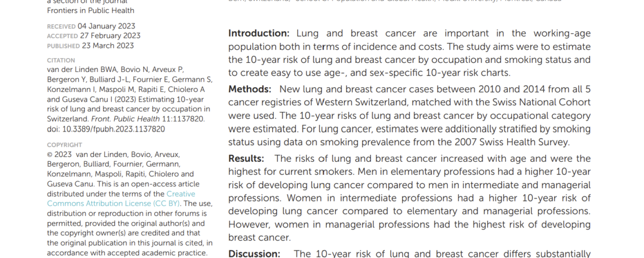The height and width of the screenshot is (258, 644).
Task: Click the COPYRIGHT section label
Action: coord(64,145)
